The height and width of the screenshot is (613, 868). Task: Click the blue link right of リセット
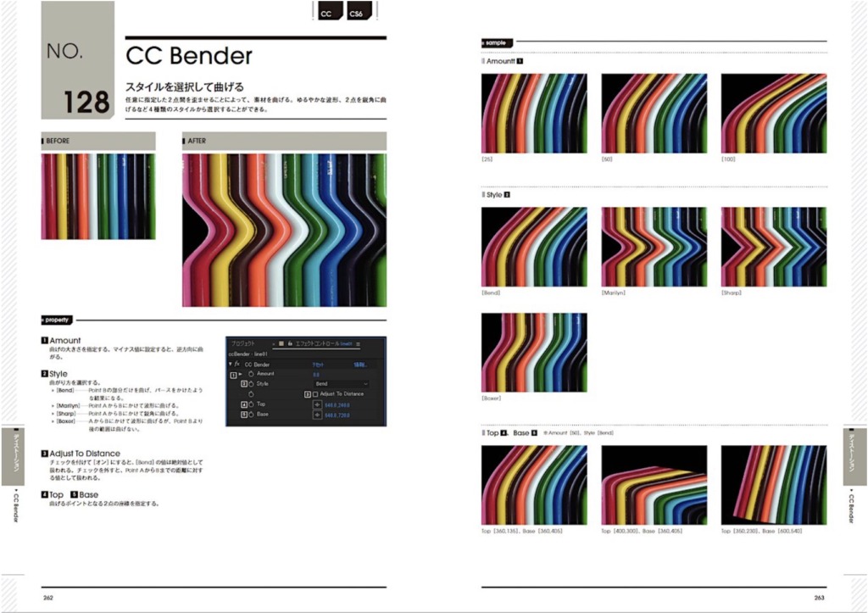point(359,365)
